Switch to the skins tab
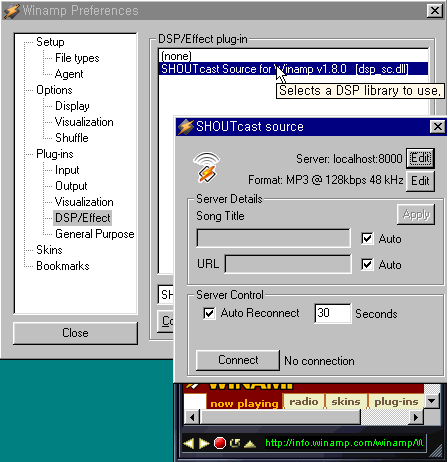The height and width of the screenshot is (462, 448). [x=346, y=401]
